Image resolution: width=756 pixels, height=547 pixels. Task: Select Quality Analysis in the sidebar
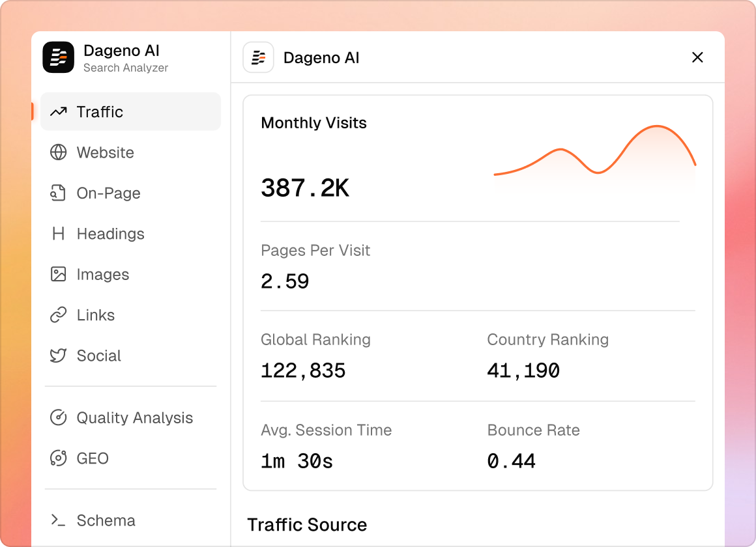pyautogui.click(x=134, y=418)
